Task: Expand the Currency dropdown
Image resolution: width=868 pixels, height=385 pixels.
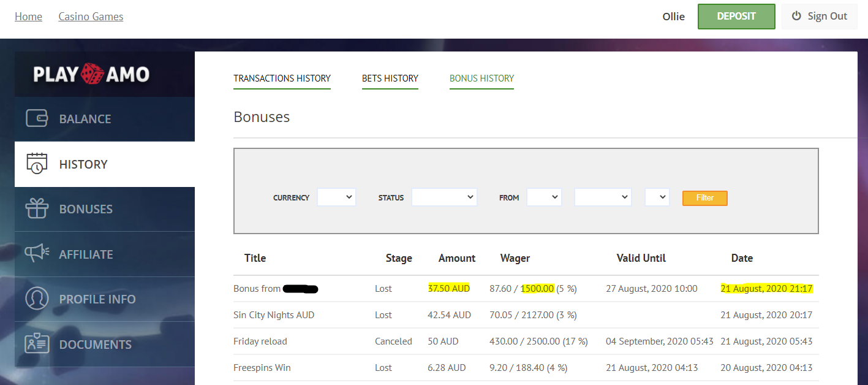Action: click(x=336, y=197)
